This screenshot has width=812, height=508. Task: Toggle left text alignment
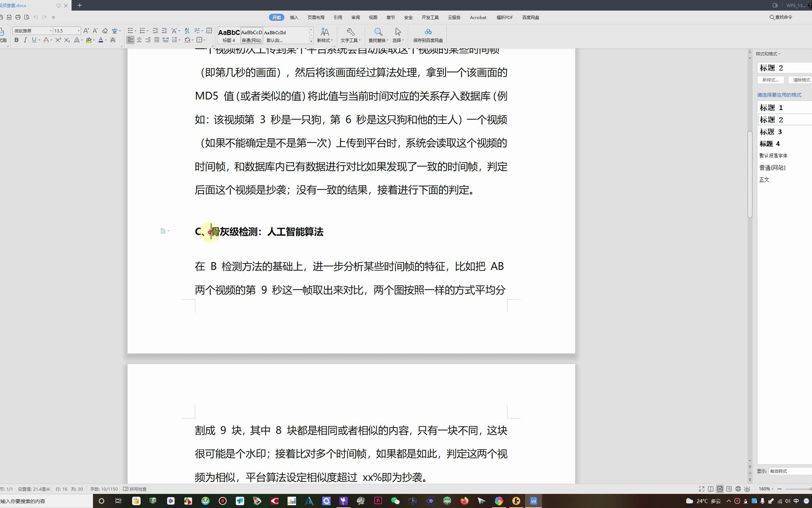[130, 40]
